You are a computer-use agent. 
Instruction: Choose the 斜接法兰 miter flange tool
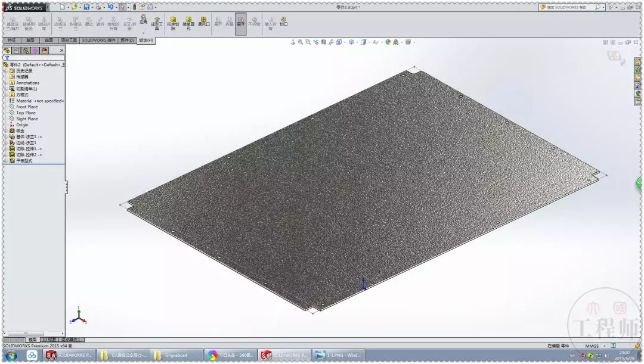[x=75, y=23]
